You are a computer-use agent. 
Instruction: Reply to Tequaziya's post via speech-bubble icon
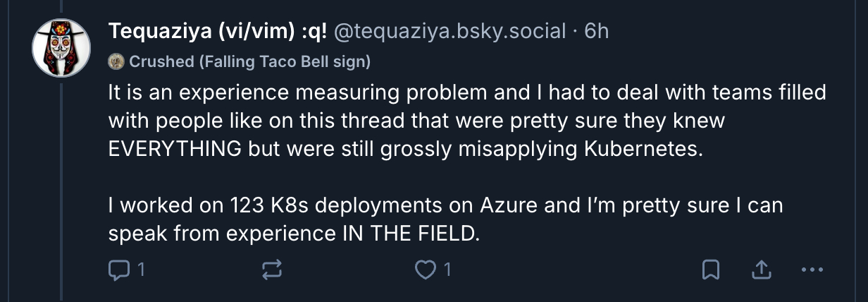(117, 269)
